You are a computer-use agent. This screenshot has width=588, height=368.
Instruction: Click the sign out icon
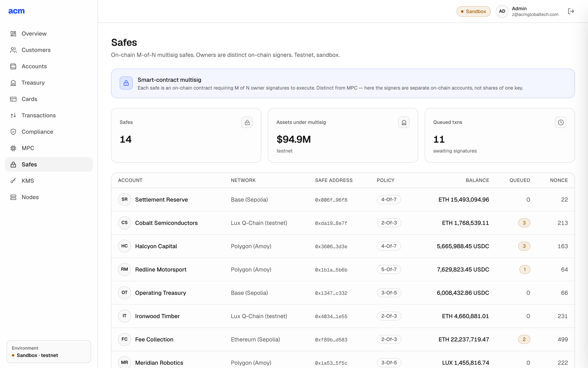point(571,11)
